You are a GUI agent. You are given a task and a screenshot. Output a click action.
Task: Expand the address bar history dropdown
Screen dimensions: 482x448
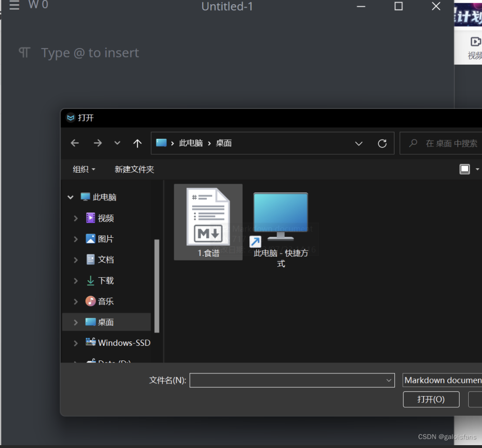tap(359, 143)
